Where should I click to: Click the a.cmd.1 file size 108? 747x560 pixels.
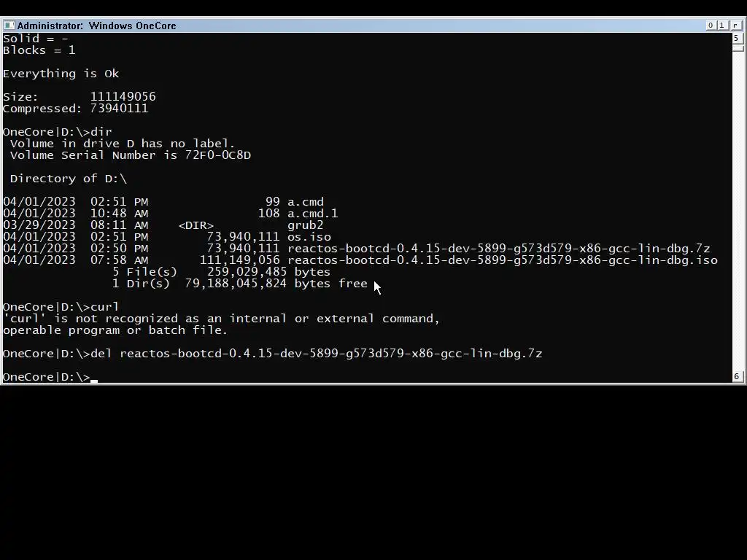268,214
